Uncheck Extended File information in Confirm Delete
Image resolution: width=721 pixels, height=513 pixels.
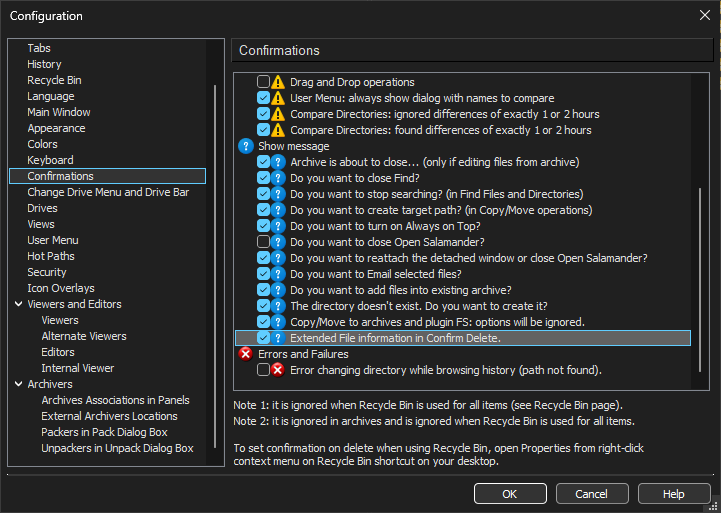click(263, 338)
